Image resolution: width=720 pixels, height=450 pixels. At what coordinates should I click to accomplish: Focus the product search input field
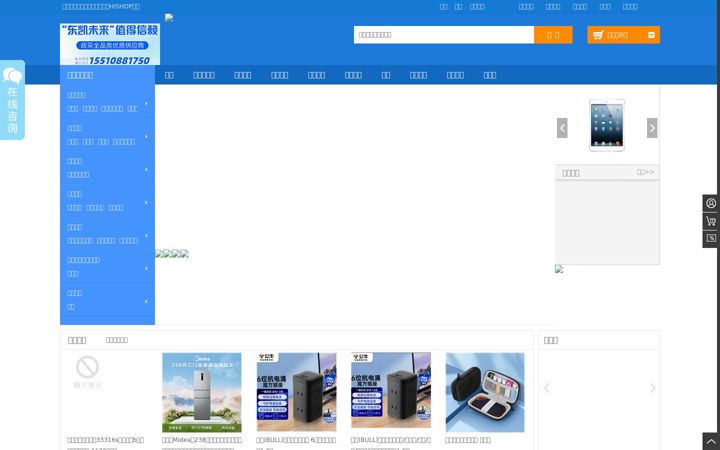pos(444,35)
